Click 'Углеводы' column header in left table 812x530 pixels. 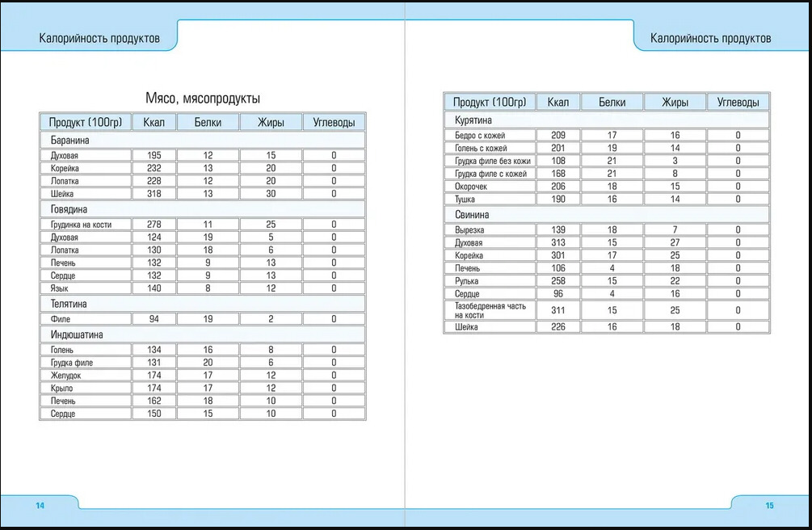click(x=334, y=122)
